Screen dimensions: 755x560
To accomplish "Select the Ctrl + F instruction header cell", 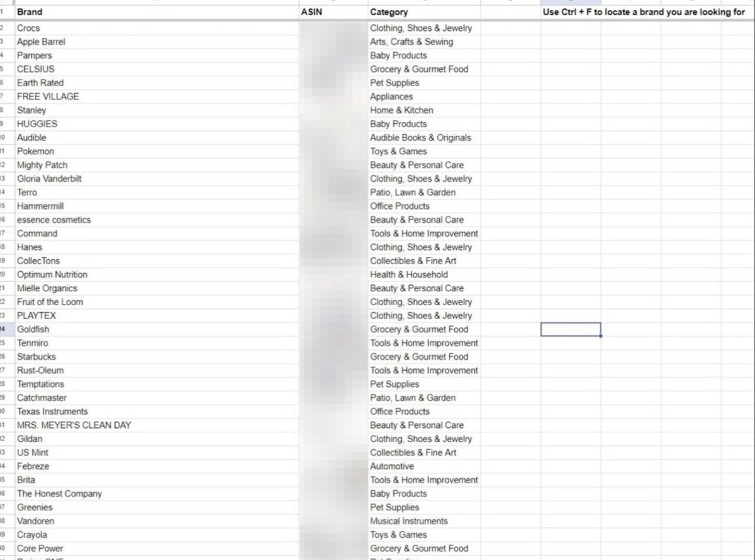I will [x=644, y=12].
